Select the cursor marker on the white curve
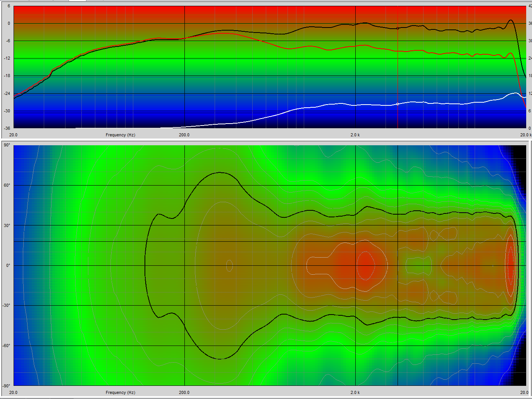Screen dimensions: 532x399 coord(398,104)
